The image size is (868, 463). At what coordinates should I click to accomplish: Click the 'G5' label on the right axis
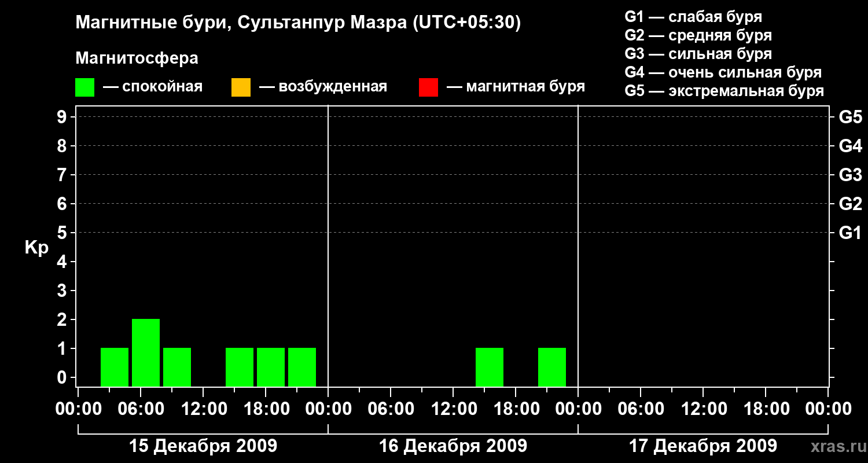[x=850, y=117]
